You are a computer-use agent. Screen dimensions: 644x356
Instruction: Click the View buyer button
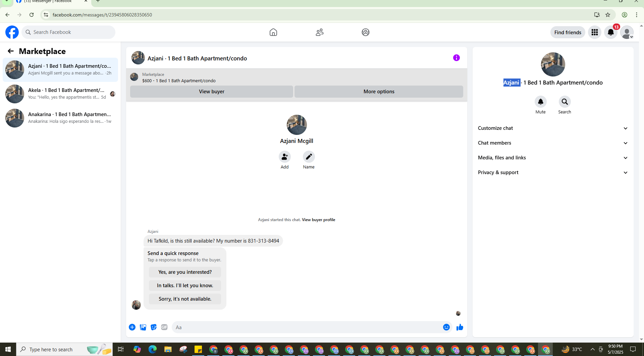click(212, 92)
